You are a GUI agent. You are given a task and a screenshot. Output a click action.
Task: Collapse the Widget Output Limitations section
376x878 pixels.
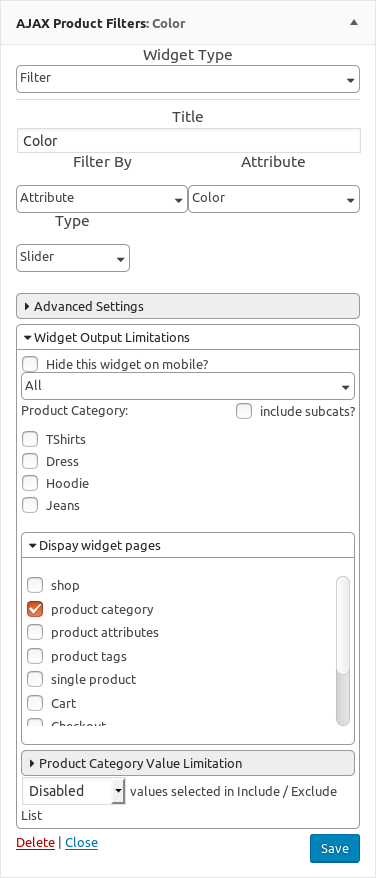coord(188,338)
